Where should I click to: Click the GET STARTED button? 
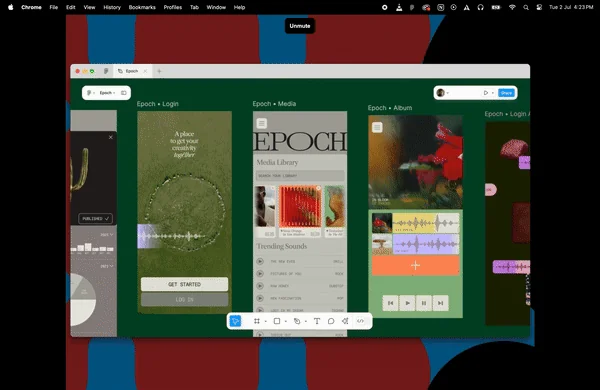(x=184, y=284)
